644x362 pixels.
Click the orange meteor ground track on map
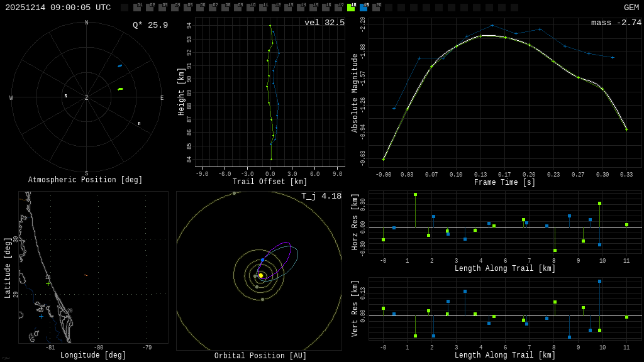(x=86, y=275)
